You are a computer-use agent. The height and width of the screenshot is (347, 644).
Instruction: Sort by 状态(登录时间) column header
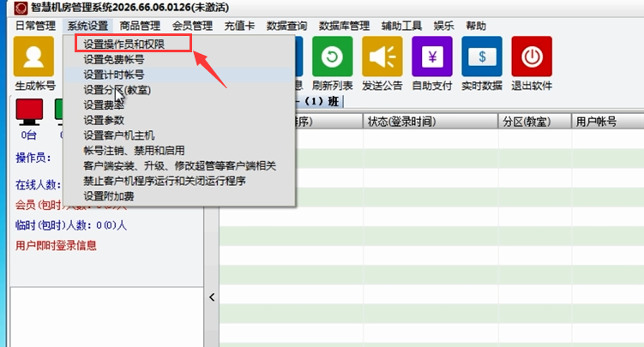(401, 122)
